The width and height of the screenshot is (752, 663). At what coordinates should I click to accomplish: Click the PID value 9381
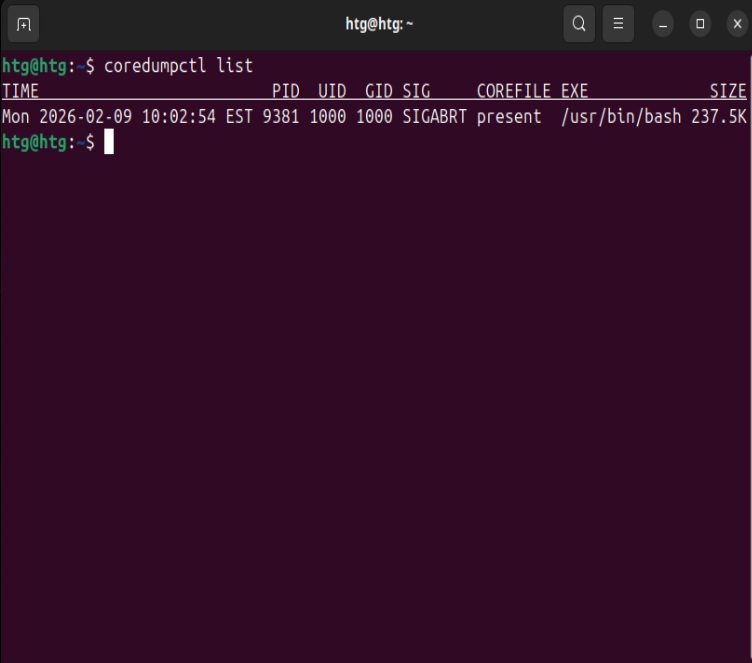281,117
